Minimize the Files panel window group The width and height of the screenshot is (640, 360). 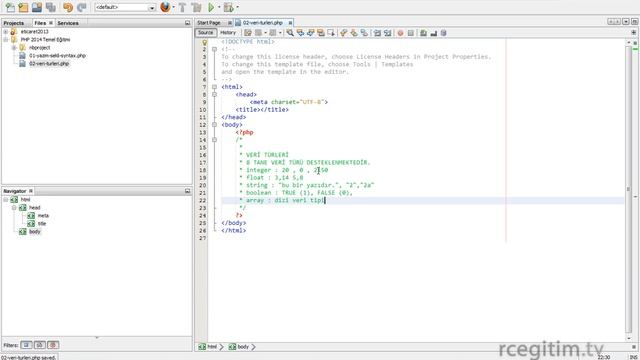click(187, 23)
